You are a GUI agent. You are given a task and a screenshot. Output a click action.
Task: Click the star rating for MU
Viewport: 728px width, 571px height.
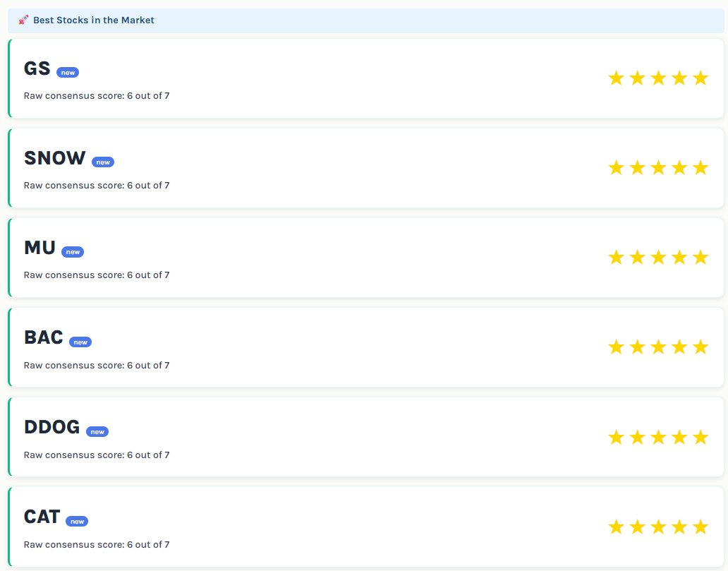click(x=658, y=258)
